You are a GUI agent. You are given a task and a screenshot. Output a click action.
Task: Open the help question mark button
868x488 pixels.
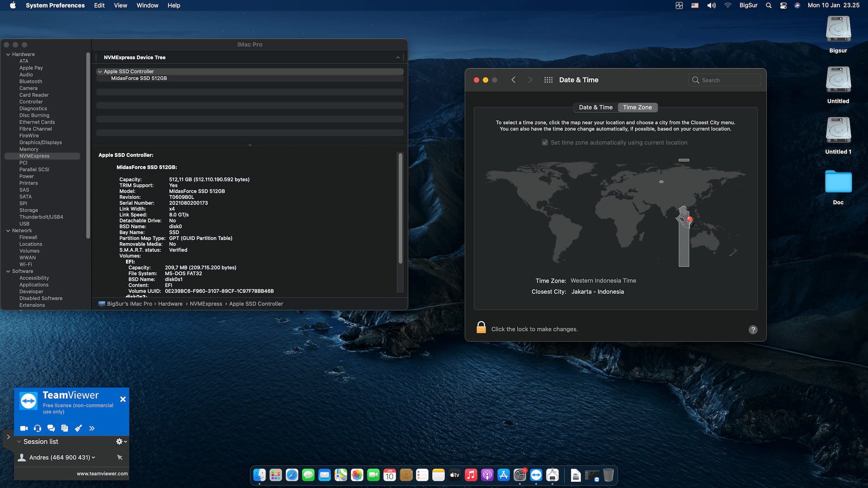753,330
